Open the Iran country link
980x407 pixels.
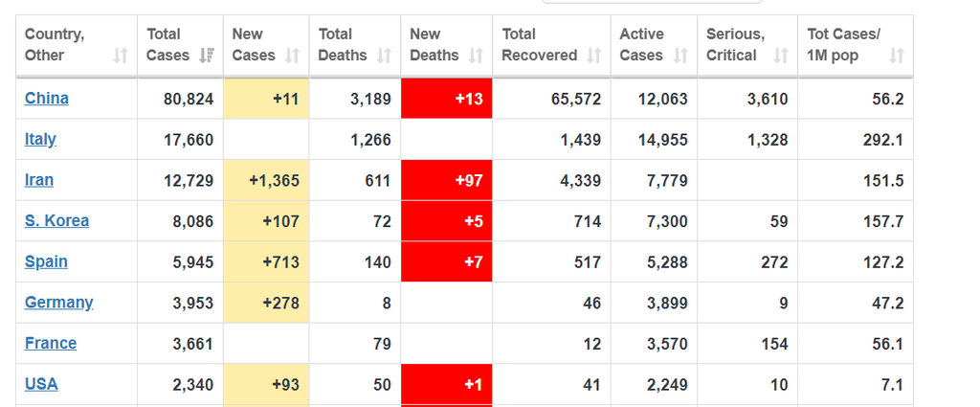pos(39,180)
